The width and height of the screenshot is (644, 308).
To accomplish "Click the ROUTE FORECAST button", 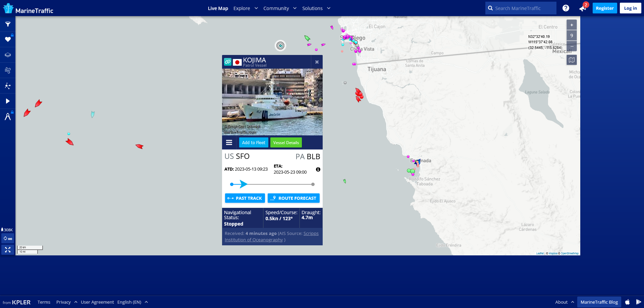I will pyautogui.click(x=293, y=198).
